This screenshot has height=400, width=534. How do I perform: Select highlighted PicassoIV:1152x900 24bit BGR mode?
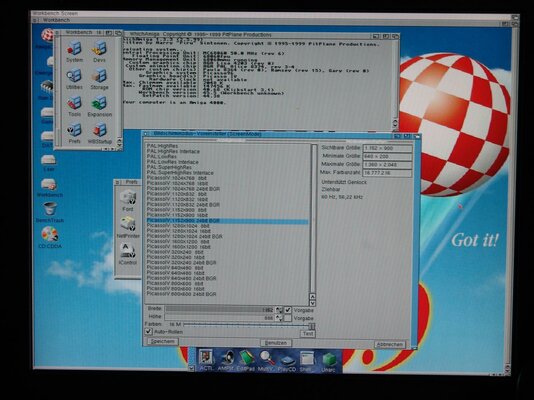coord(227,221)
